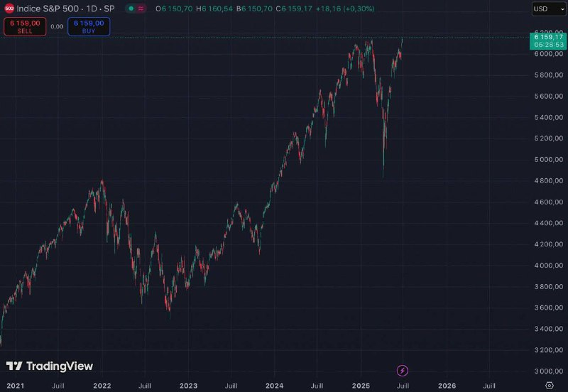Click the Indice S&P 500 symbol title
568x392 pixels.
tap(65, 9)
